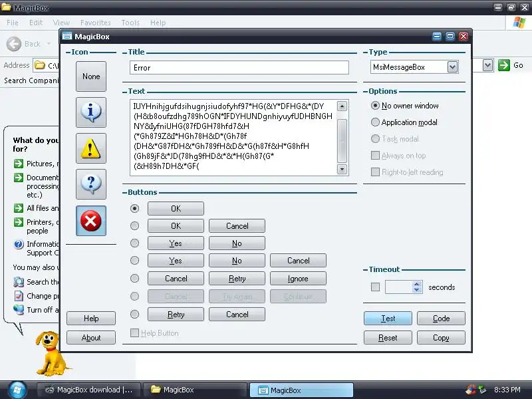
Task: Switch to MagicBox download taskbar item
Action: pyautogui.click(x=89, y=390)
